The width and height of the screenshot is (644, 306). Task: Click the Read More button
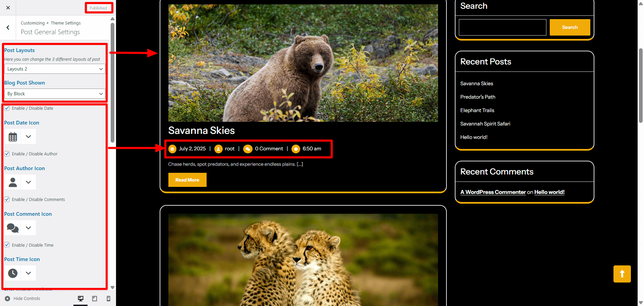coord(187,180)
